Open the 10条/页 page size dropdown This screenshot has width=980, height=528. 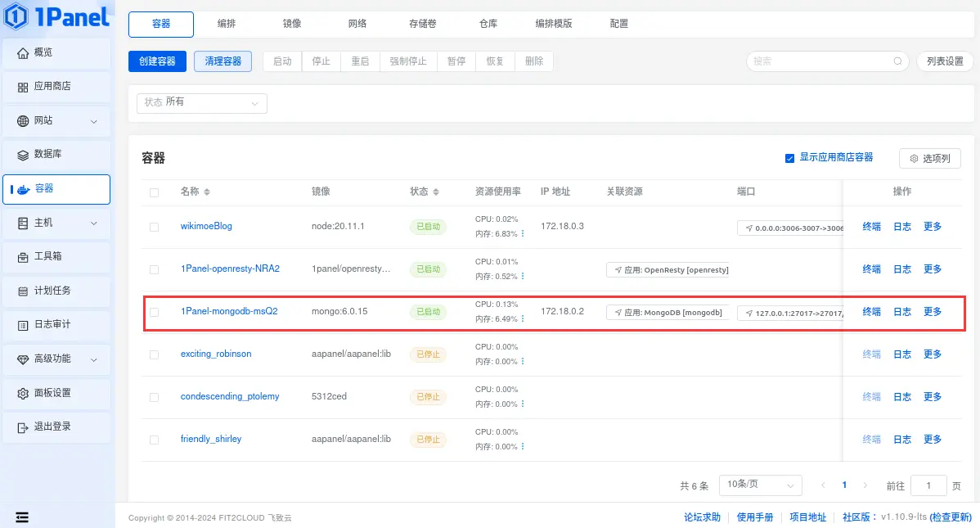coord(760,485)
